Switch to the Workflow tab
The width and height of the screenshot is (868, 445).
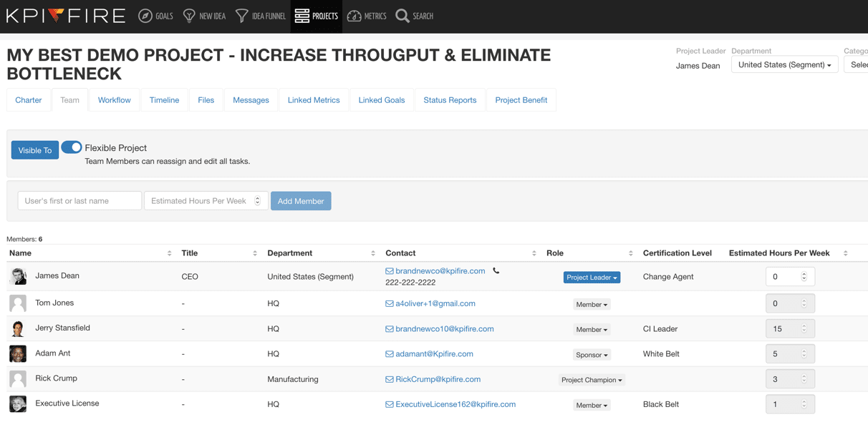tap(115, 100)
